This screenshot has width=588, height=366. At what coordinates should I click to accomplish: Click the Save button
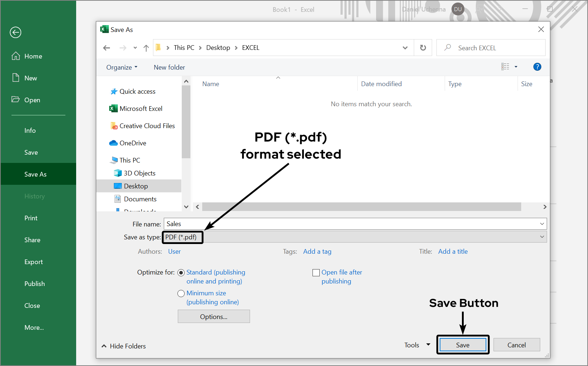(x=463, y=345)
